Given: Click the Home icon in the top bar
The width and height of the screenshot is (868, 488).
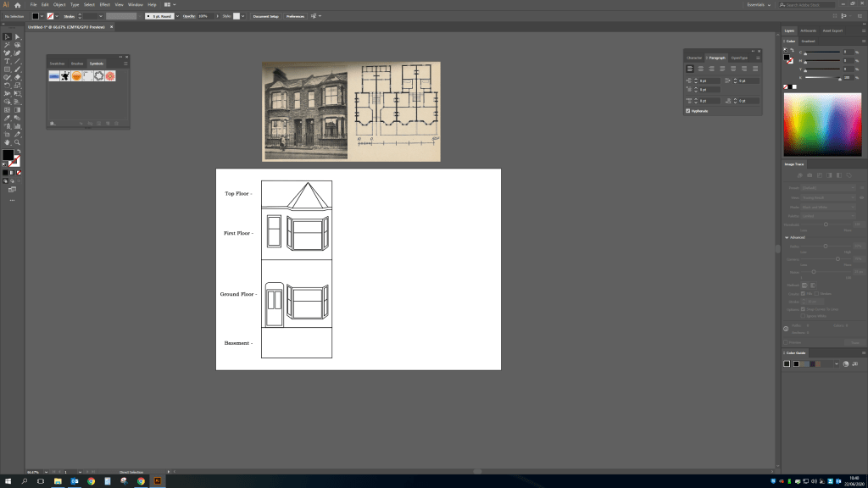Looking at the screenshot, I should (x=18, y=5).
